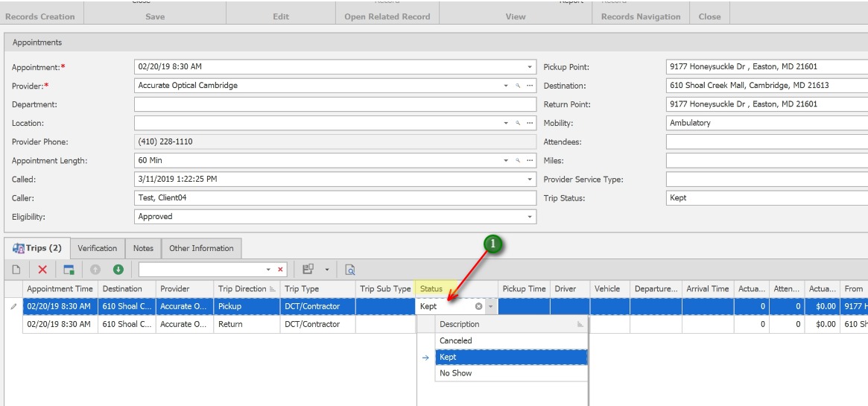Select Kept in the status list

click(511, 358)
